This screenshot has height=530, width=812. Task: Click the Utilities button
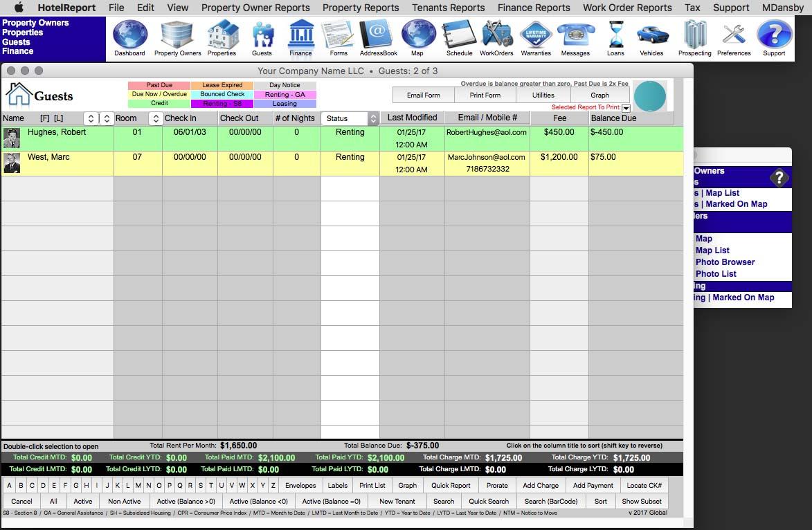point(543,95)
